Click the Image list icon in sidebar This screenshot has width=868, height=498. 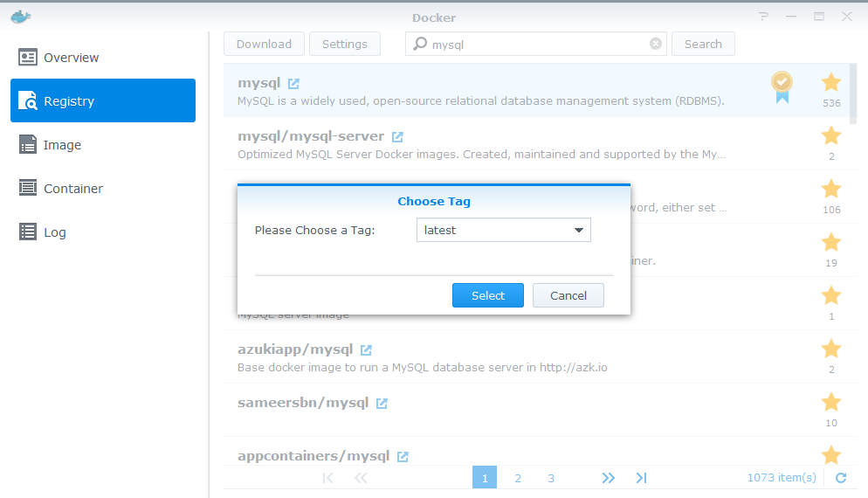coord(28,144)
